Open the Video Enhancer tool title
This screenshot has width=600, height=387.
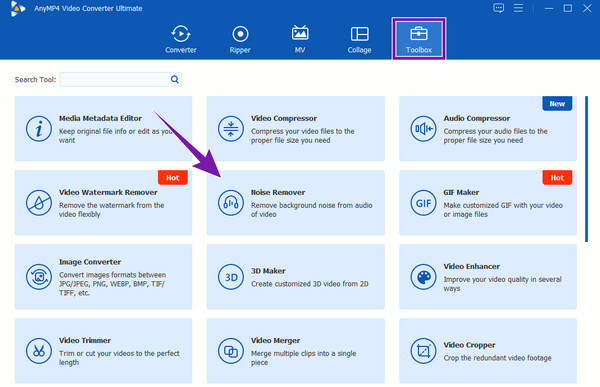pos(471,266)
